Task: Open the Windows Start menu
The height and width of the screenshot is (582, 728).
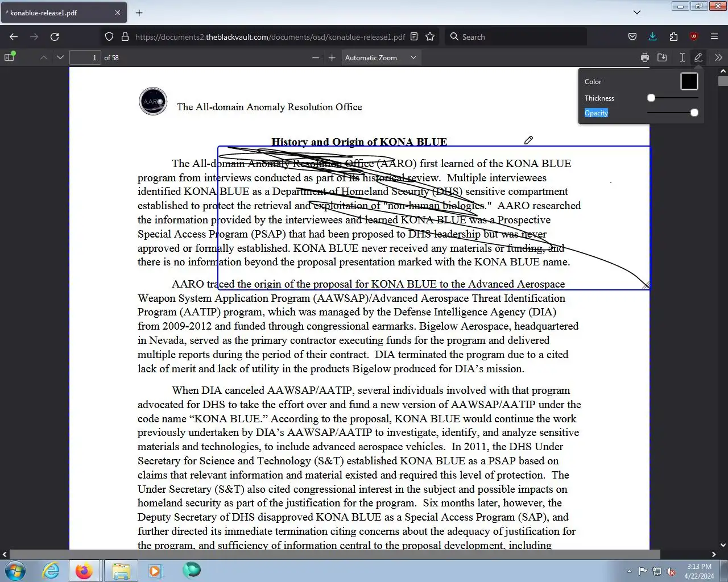Action: (x=15, y=571)
